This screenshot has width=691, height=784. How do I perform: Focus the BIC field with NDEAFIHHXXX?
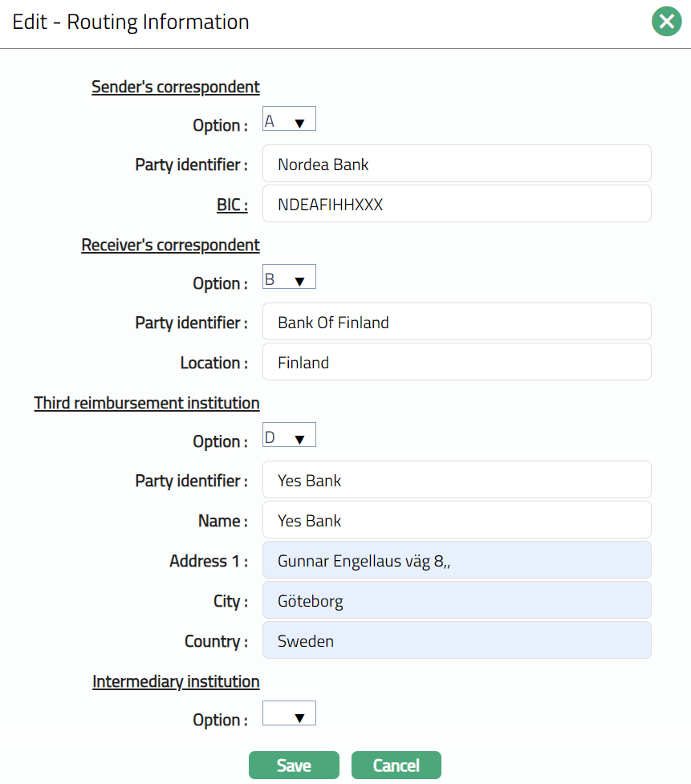coord(457,204)
